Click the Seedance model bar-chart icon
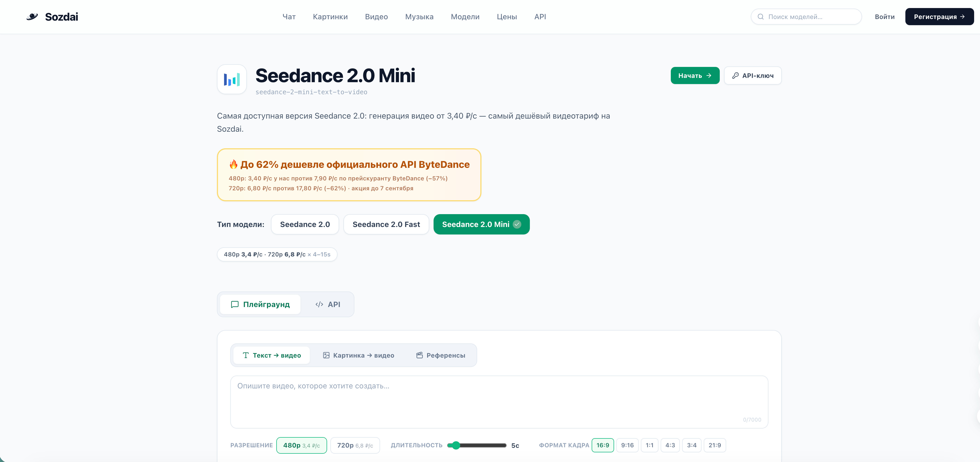Viewport: 980px width, 462px height. click(232, 79)
